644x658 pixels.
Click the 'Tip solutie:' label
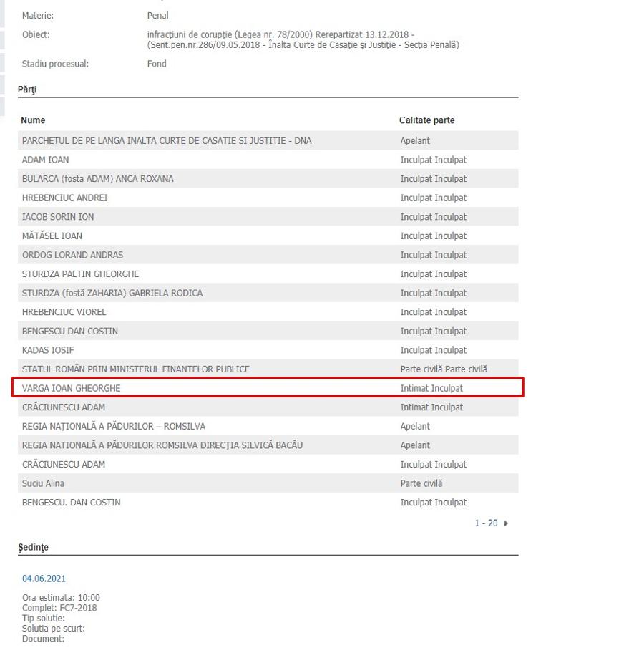click(43, 619)
